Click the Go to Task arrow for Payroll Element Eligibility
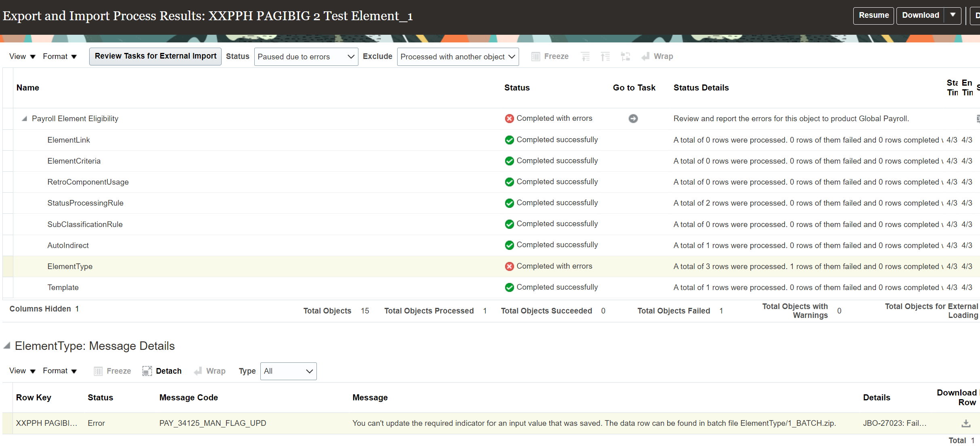 point(633,118)
